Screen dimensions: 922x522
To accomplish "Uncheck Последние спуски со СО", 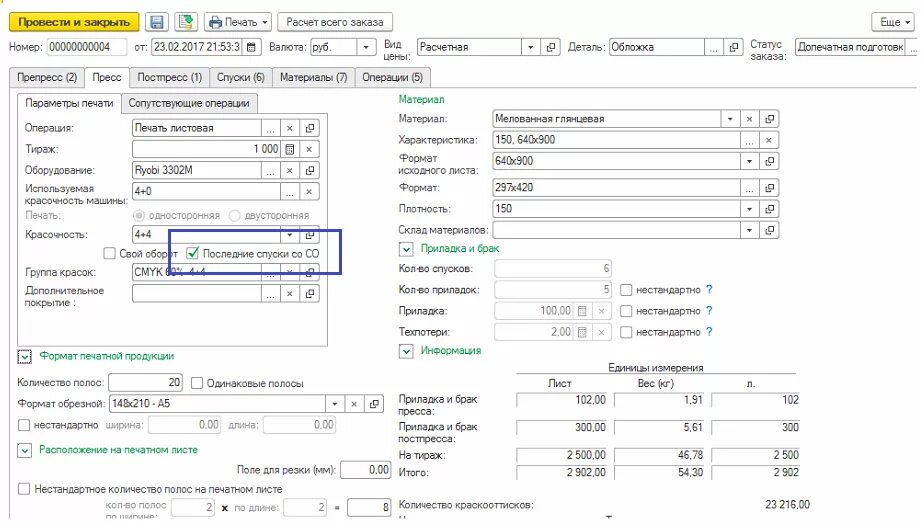I will click(x=192, y=253).
